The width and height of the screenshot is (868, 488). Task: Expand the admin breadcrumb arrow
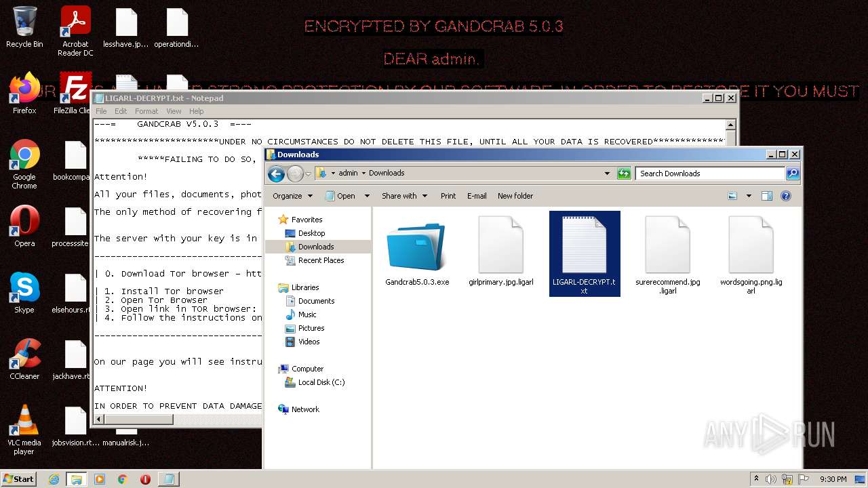click(363, 174)
